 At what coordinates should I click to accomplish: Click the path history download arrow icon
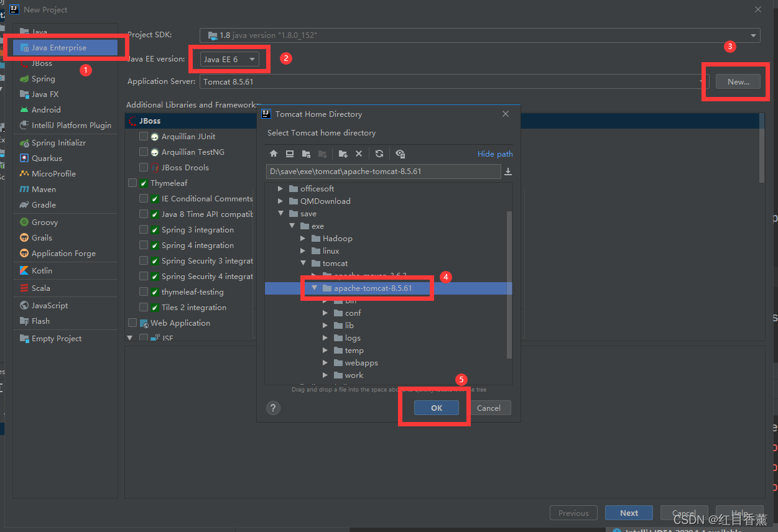click(508, 172)
